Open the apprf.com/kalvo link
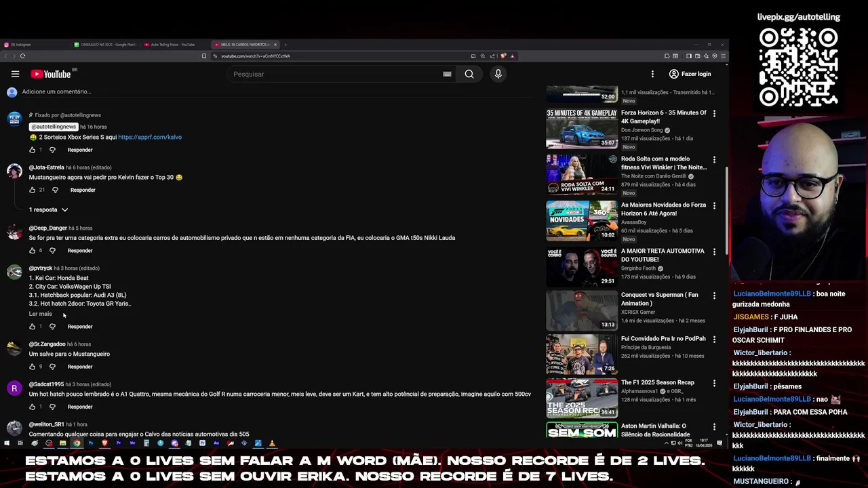The image size is (868, 488). pyautogui.click(x=150, y=137)
